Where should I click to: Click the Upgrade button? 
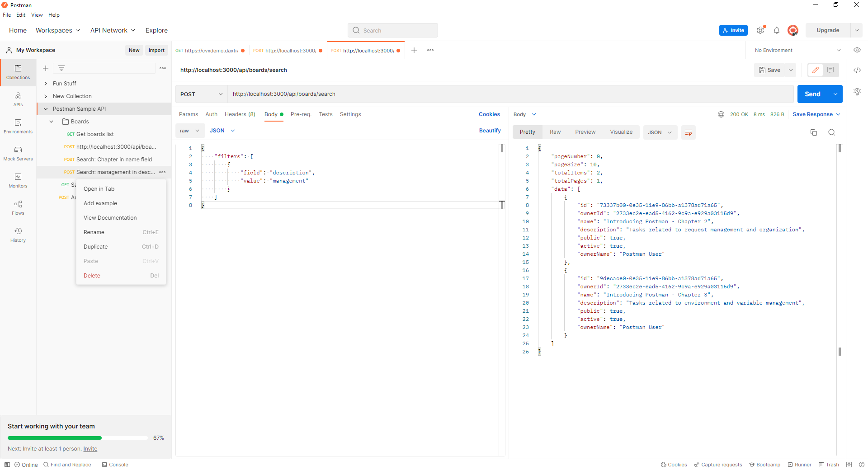[x=828, y=30]
